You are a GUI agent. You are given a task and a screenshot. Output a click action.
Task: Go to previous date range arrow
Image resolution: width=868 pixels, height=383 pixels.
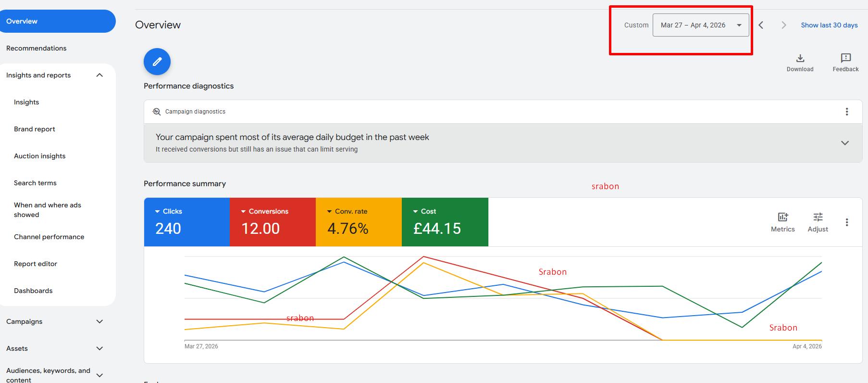(x=761, y=25)
